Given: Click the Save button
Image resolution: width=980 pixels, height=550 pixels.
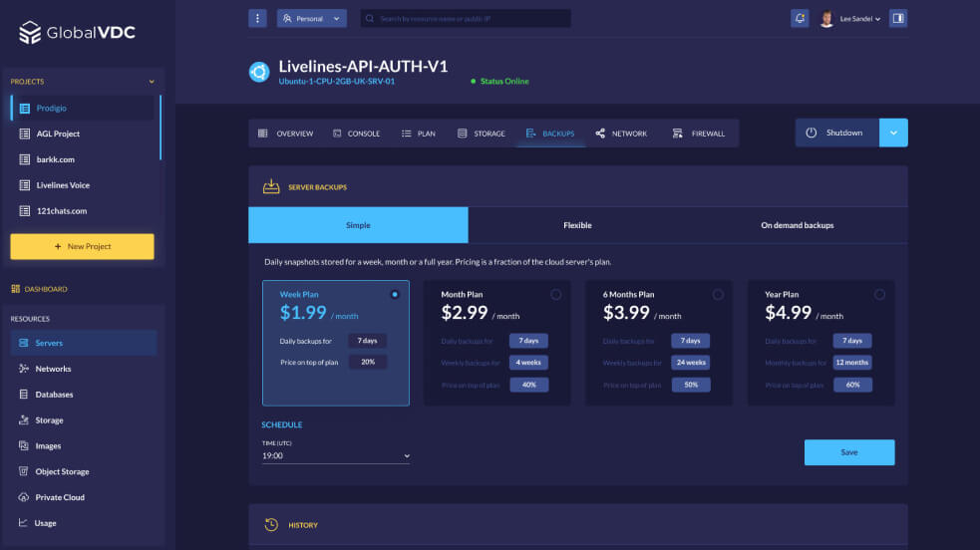Looking at the screenshot, I should 848,452.
